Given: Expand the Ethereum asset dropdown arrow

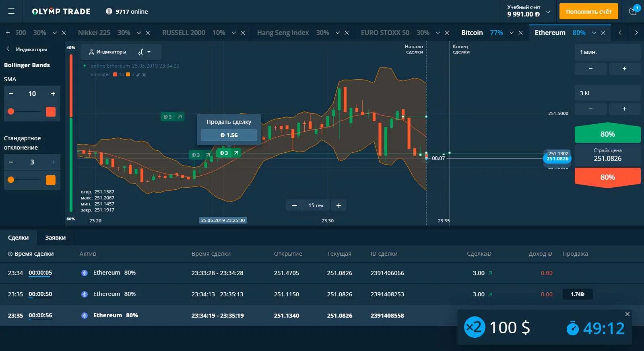Looking at the screenshot, I should coord(594,33).
